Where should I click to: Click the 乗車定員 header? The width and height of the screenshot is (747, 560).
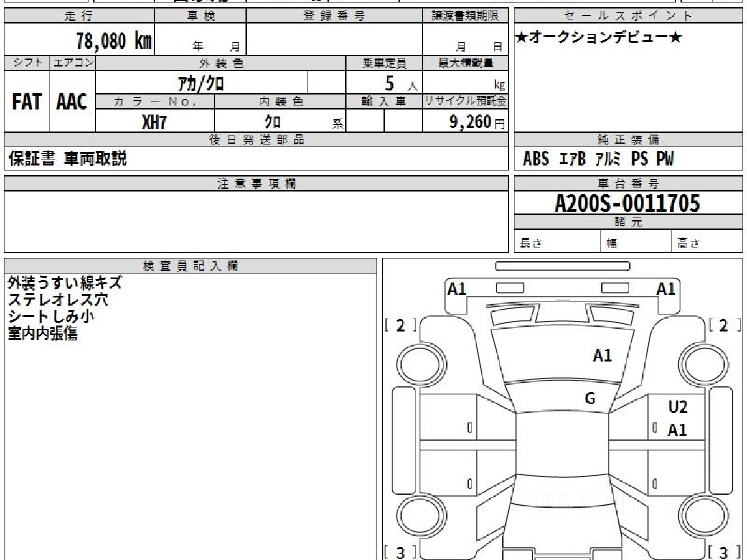pyautogui.click(x=384, y=63)
